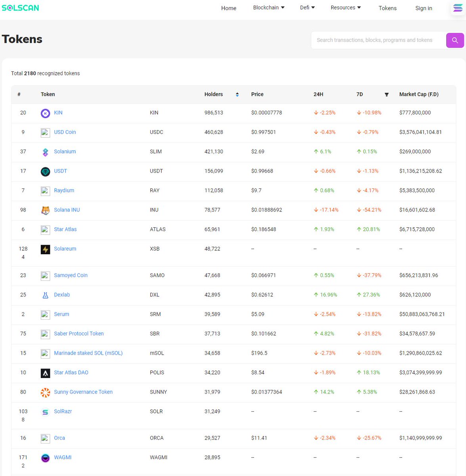The image size is (466, 476).
Task: Click the Raydium token icon
Action: 46,191
